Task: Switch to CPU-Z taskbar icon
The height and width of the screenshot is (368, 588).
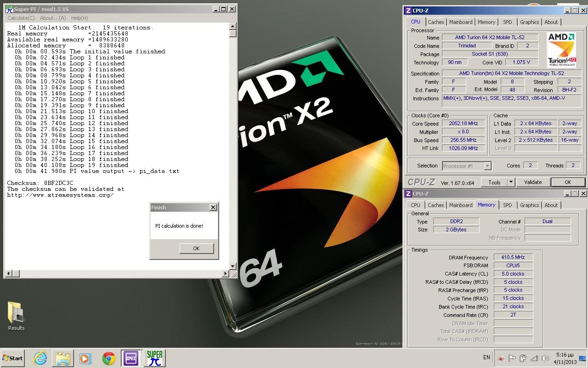Action: point(131,358)
